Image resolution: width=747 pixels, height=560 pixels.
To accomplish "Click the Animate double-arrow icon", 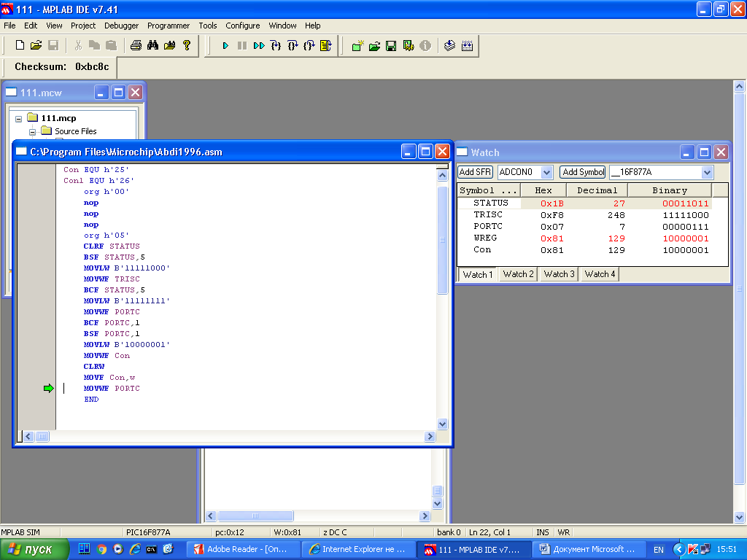I will pos(259,46).
